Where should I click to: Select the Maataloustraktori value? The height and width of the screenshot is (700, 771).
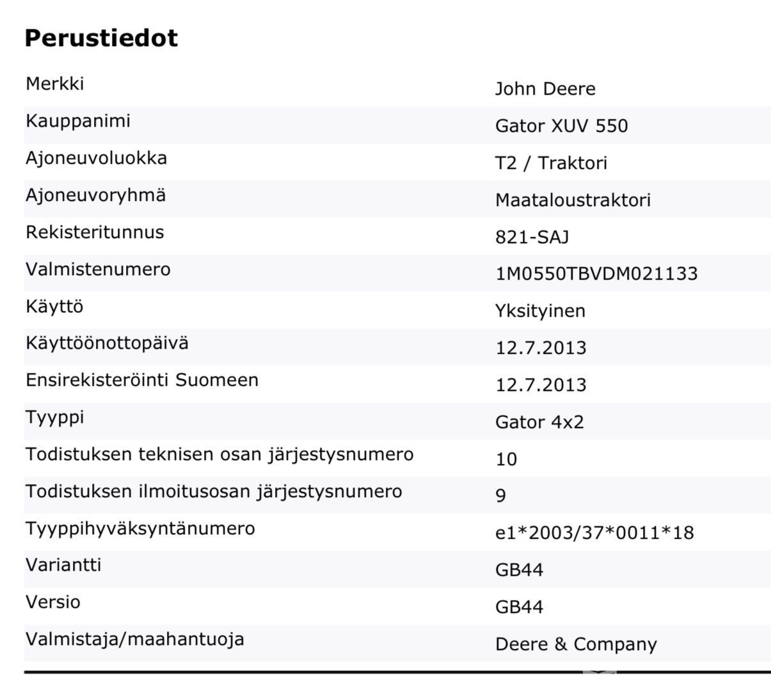(x=573, y=200)
